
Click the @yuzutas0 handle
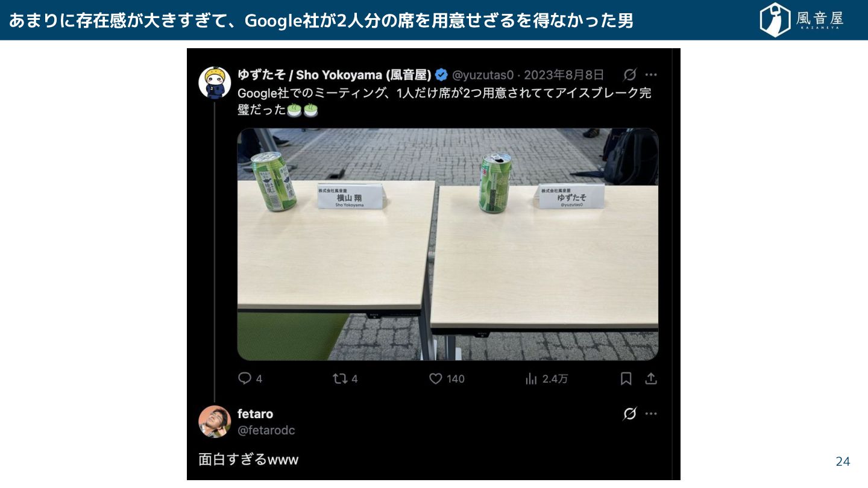pos(482,75)
